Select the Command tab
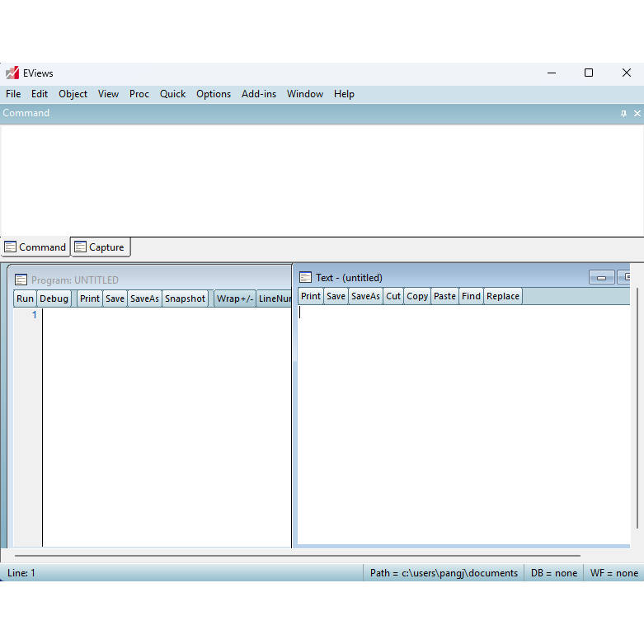The height and width of the screenshot is (644, 644). [x=35, y=247]
